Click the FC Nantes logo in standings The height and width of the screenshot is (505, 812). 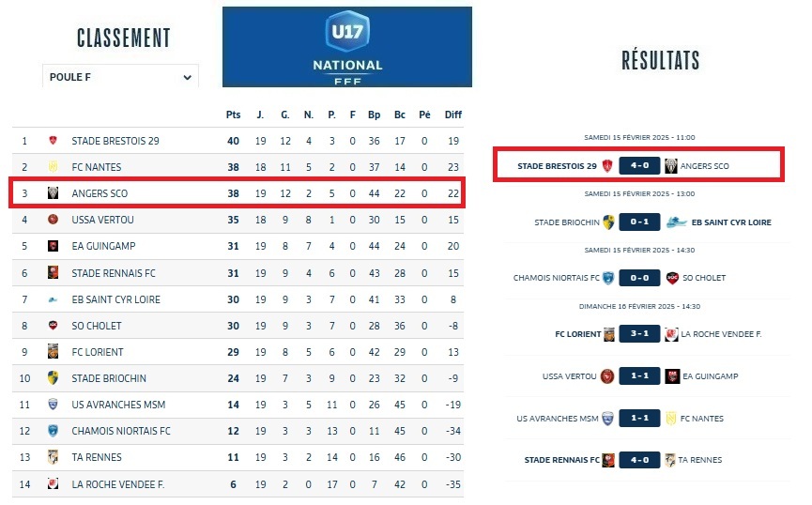[54, 167]
